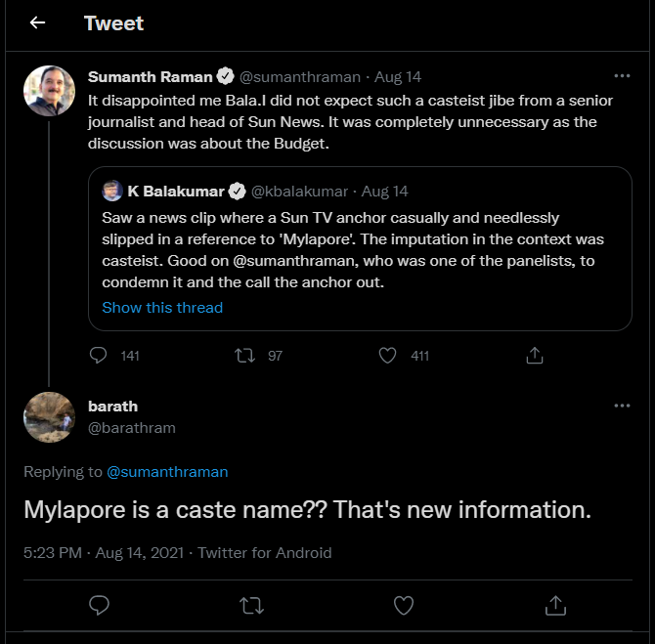Open @sumanthraman in Replying to line
655x644 pixels.
(x=167, y=472)
